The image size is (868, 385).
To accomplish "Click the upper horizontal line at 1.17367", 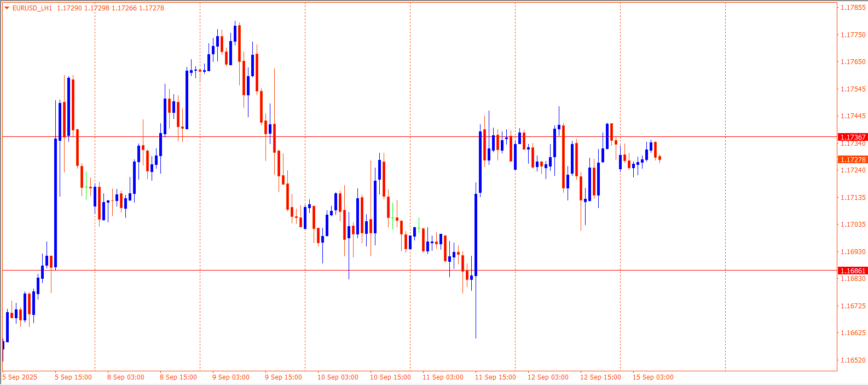I will click(x=383, y=136).
